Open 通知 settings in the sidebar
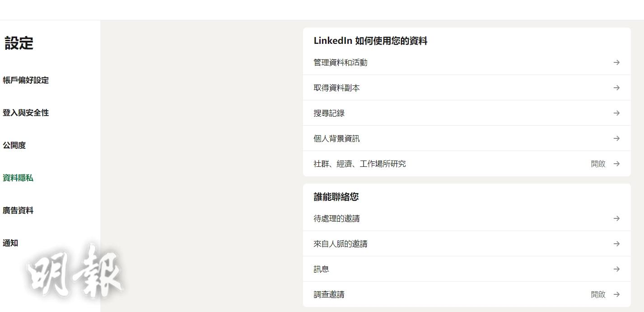Image resolution: width=644 pixels, height=312 pixels. pyautogui.click(x=10, y=243)
